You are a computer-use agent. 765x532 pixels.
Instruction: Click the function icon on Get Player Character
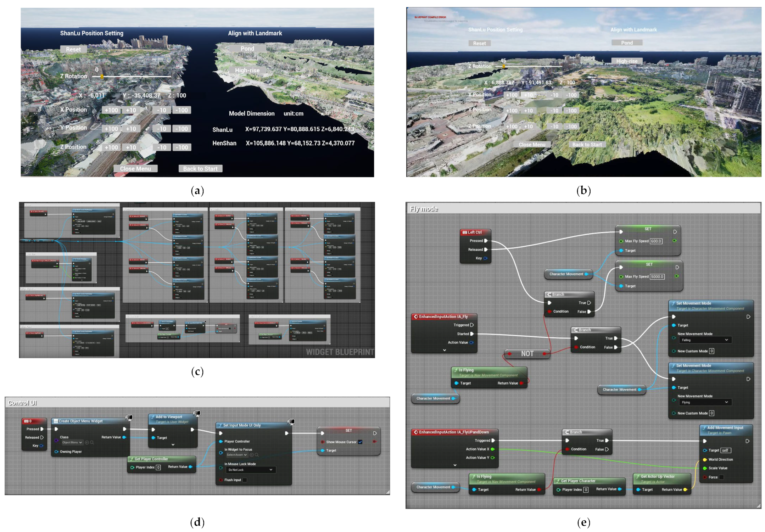(x=558, y=481)
